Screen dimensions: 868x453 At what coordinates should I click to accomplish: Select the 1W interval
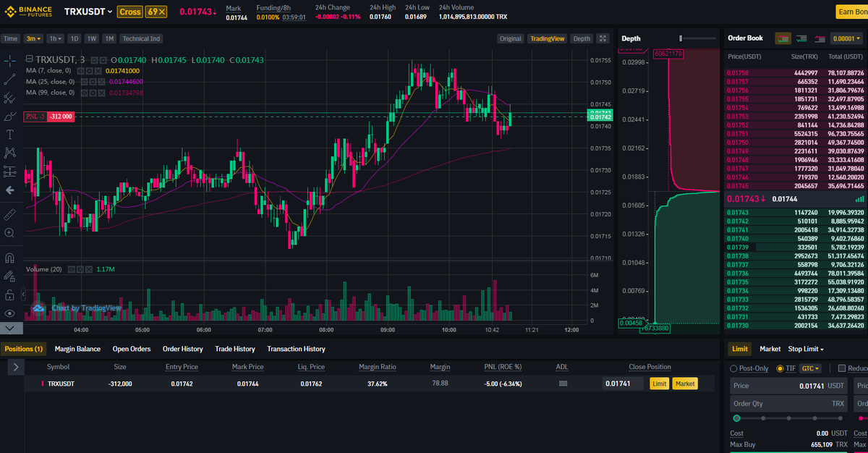tap(92, 38)
